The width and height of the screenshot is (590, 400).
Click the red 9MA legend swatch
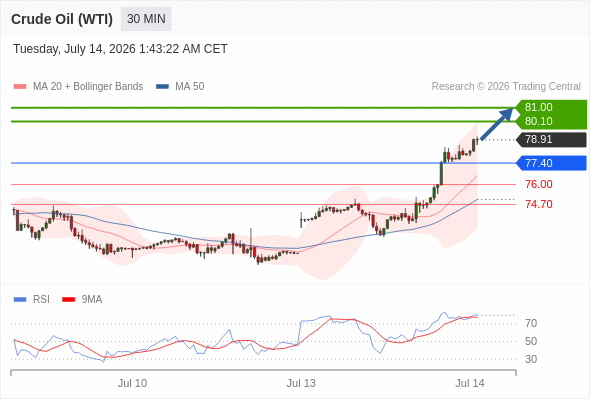coord(68,300)
